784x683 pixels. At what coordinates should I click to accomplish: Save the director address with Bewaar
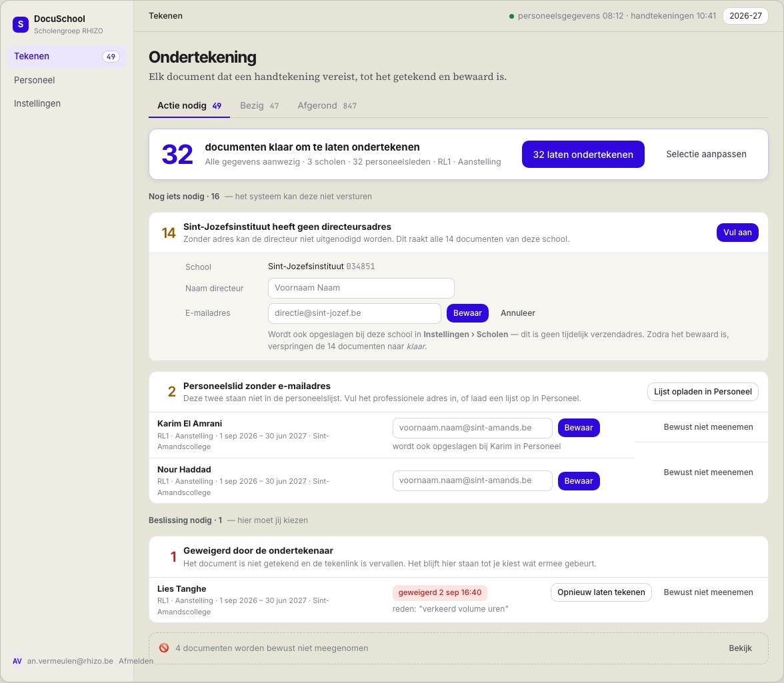[467, 313]
